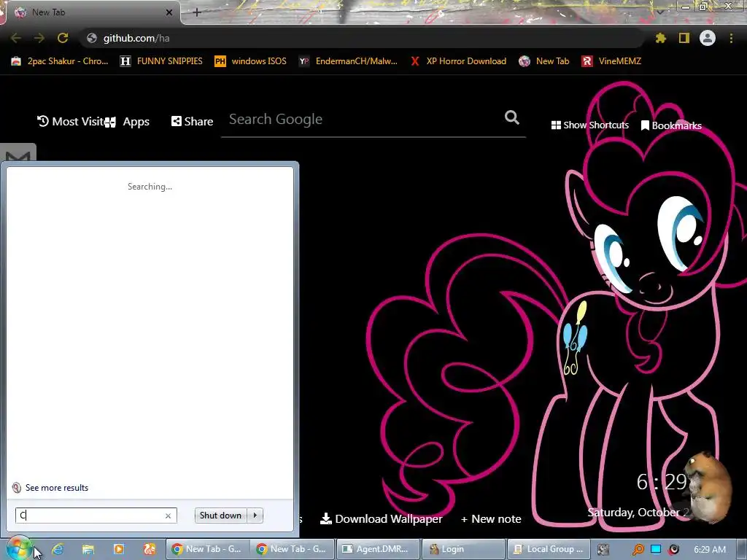747x560 pixels.
Task: Click blue monitor tray icon
Action: click(656, 549)
